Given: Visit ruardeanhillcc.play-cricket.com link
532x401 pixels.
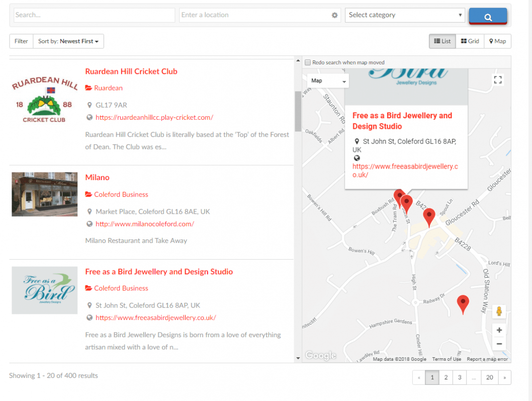Looking at the screenshot, I should pos(154,117).
